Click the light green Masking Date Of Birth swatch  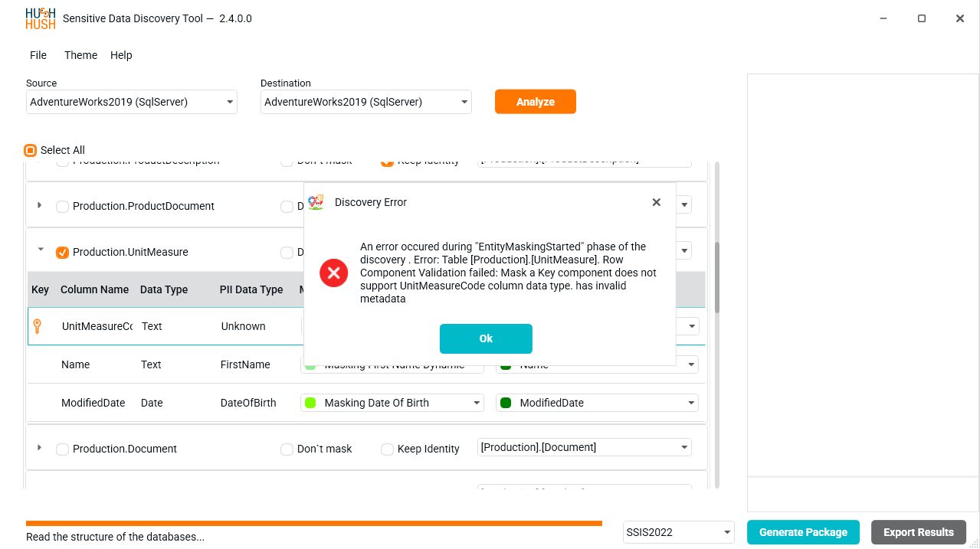(310, 403)
